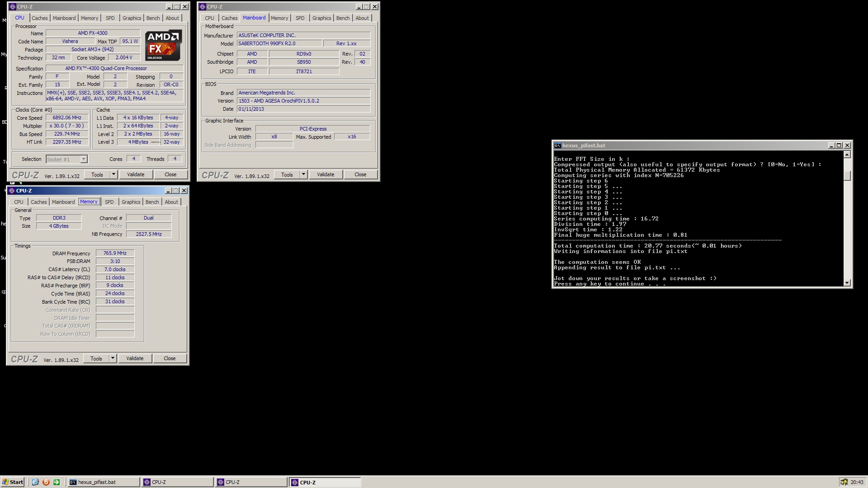Open the About tab in the Memory window
The width and height of the screenshot is (868, 488).
[x=171, y=202]
